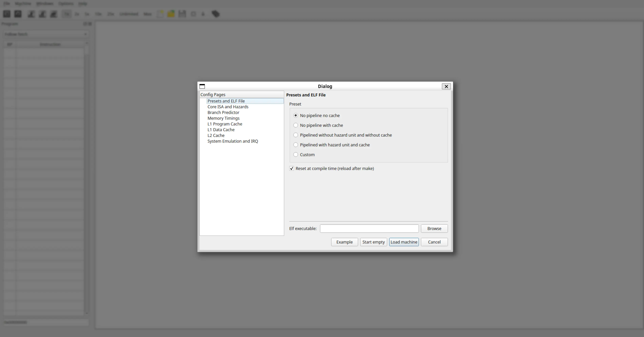Click the New simulation toolbar icon
Viewport: 644px width, 337px height.
(7, 14)
